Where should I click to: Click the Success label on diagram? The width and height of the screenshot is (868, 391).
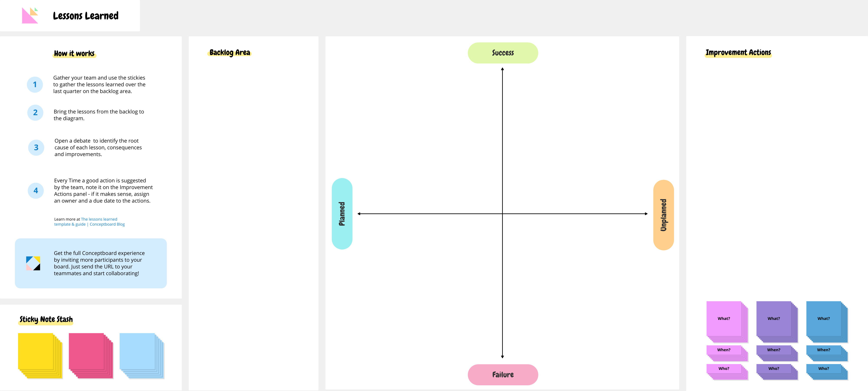coord(502,52)
